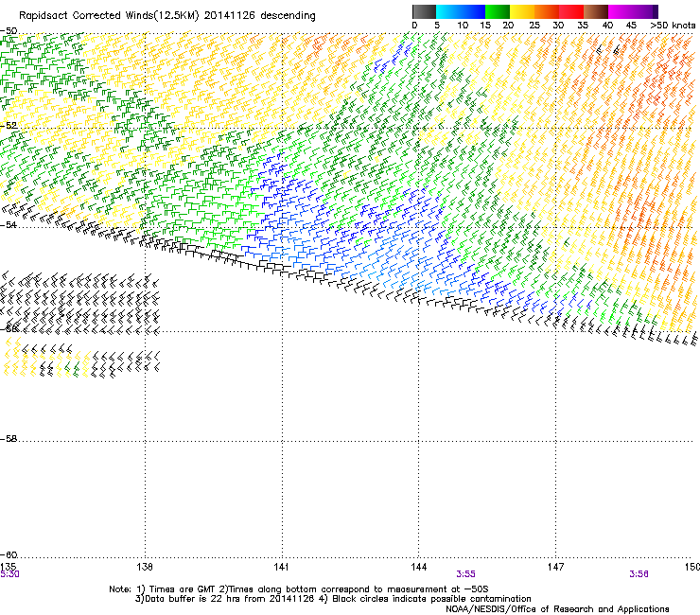
Task: Click the red 30-35 knots legend color
Action: (x=571, y=11)
